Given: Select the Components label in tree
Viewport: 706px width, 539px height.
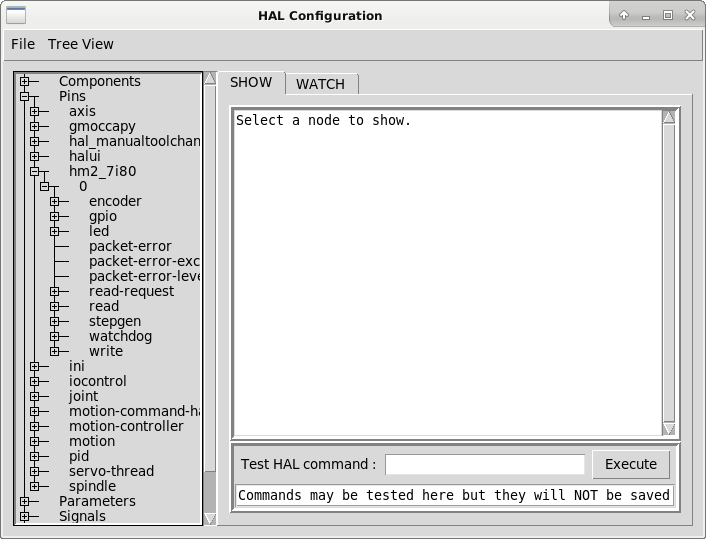Looking at the screenshot, I should [100, 81].
